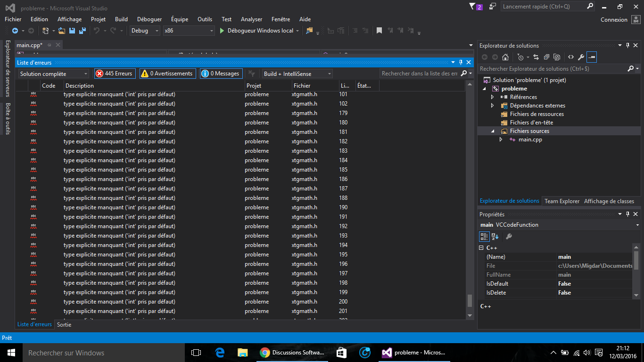
Task: Open the Déboguer menu
Action: pyautogui.click(x=149, y=19)
